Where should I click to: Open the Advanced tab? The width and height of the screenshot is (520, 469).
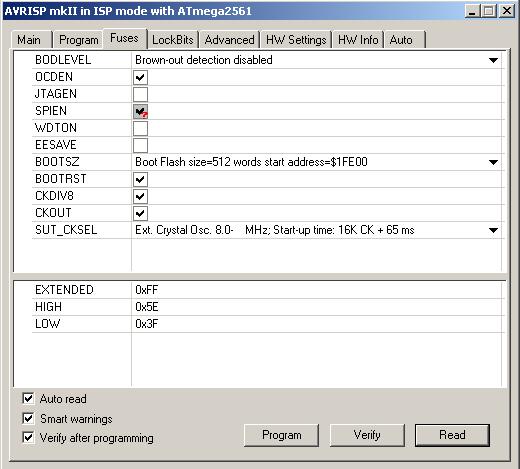click(x=229, y=40)
